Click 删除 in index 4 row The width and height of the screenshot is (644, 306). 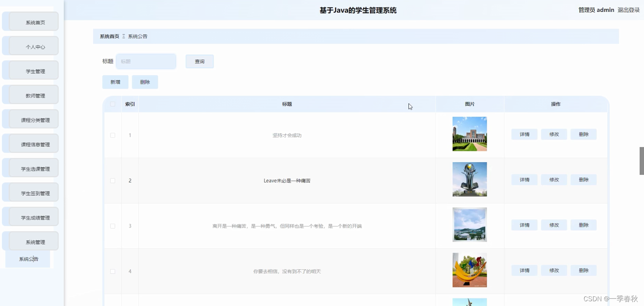(584, 270)
